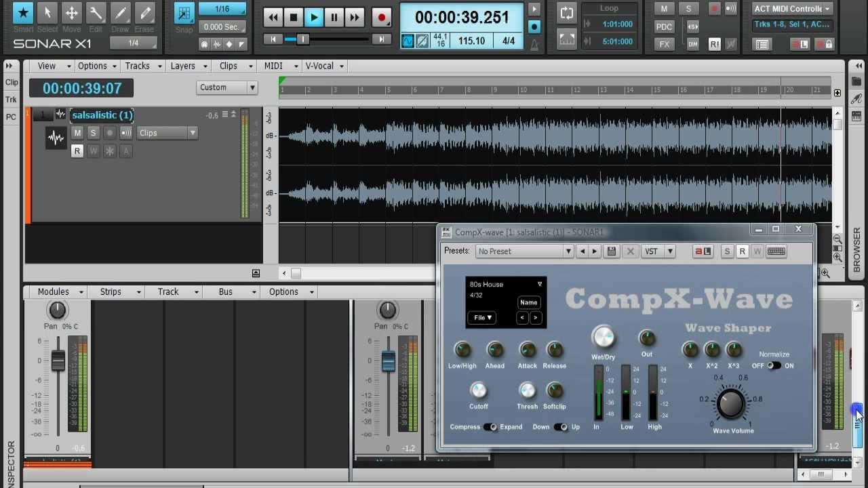This screenshot has height=488, width=868.
Task: Activate the Move tool
Action: (71, 13)
